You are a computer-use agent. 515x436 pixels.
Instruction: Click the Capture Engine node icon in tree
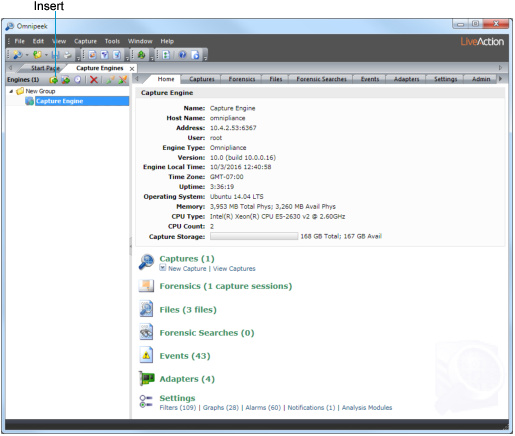29,101
